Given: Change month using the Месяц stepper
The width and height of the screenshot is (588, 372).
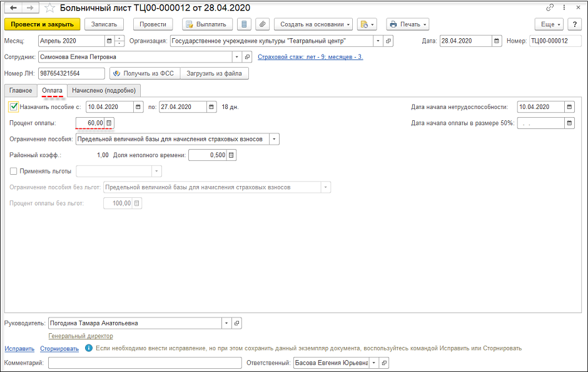Looking at the screenshot, I should pyautogui.click(x=119, y=41).
